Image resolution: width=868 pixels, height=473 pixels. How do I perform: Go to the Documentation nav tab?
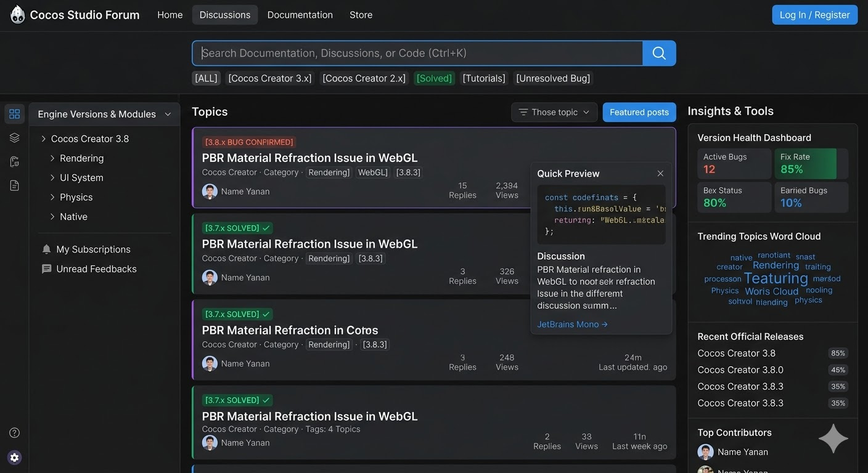tap(300, 15)
